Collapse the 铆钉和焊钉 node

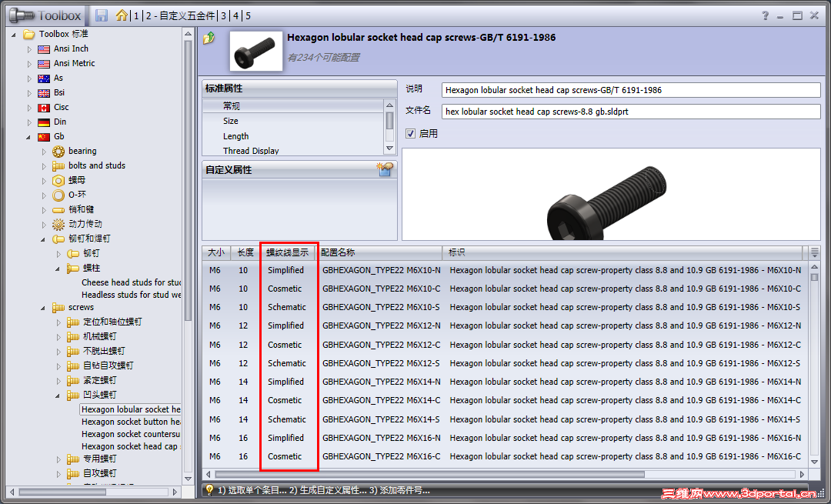[43, 239]
